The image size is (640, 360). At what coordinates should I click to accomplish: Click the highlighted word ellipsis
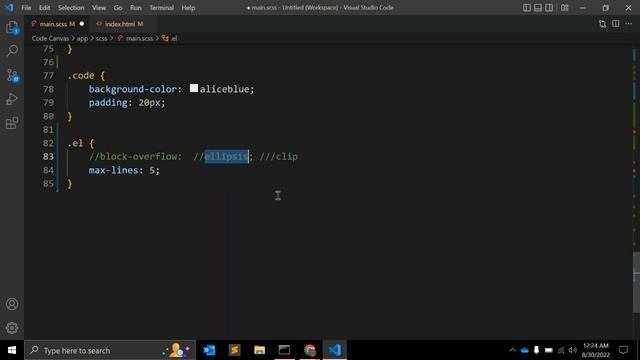[x=227, y=156]
